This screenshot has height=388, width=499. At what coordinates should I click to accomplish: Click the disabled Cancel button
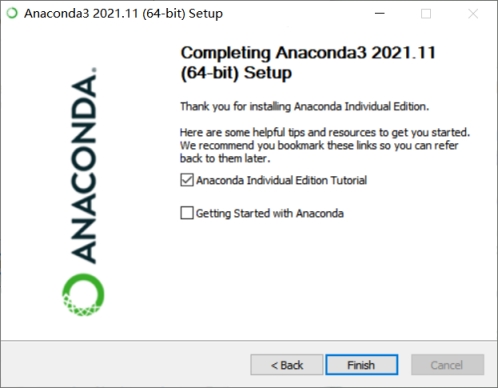[x=447, y=365]
